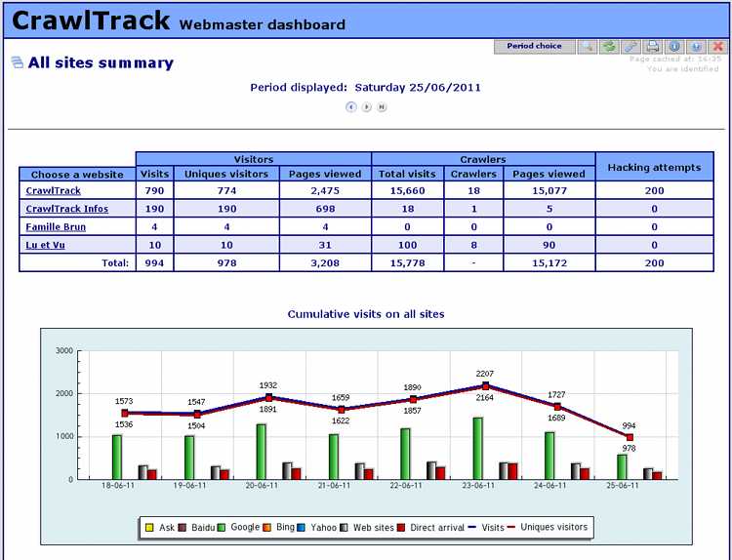Click the CrawlTrack dashboard title logo

click(x=91, y=20)
